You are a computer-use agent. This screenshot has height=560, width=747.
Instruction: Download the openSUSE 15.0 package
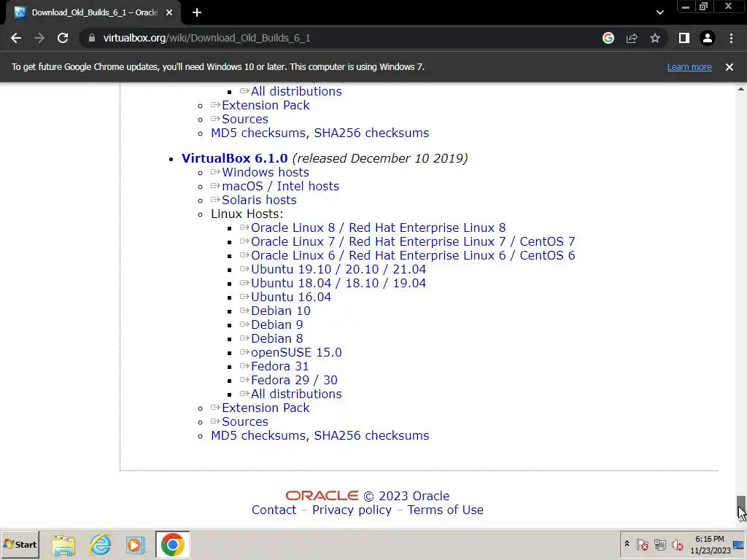(296, 352)
